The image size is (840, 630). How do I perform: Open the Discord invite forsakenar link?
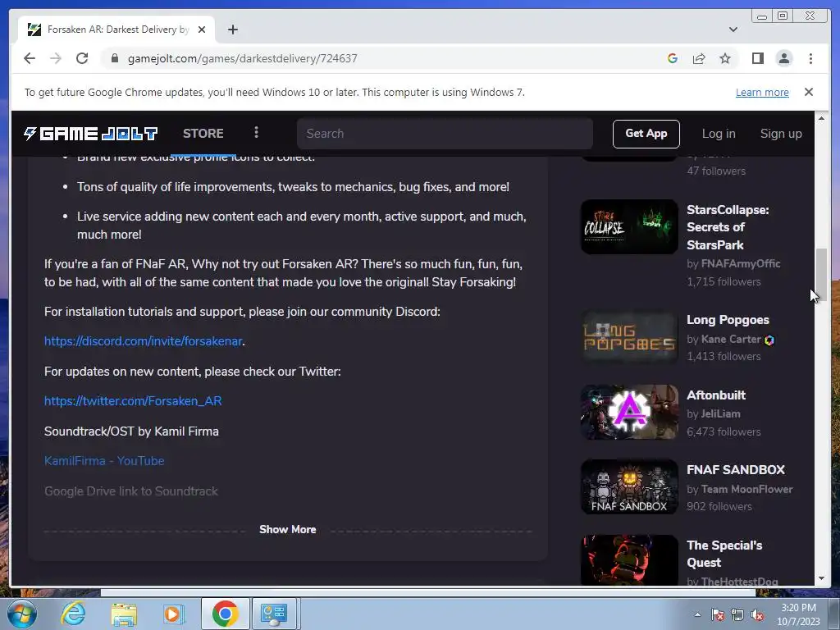click(x=143, y=341)
